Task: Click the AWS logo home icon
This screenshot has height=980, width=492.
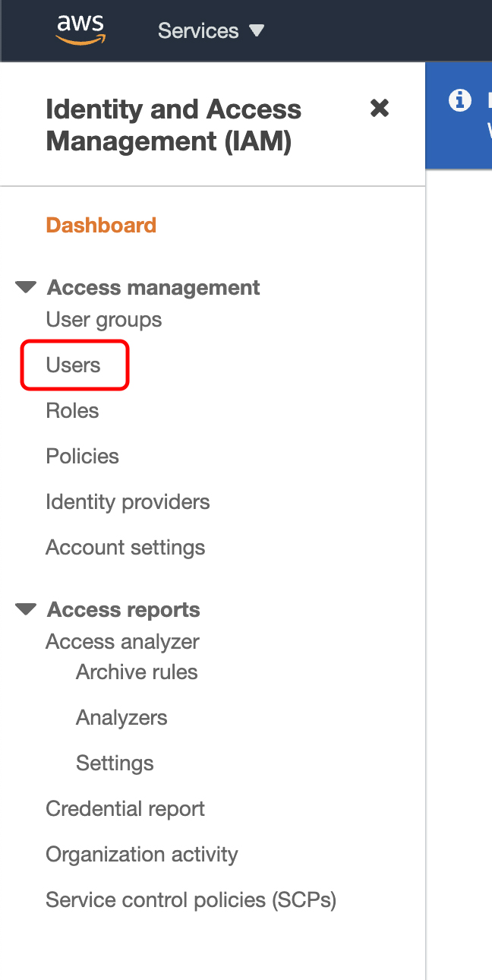Action: (x=80, y=30)
